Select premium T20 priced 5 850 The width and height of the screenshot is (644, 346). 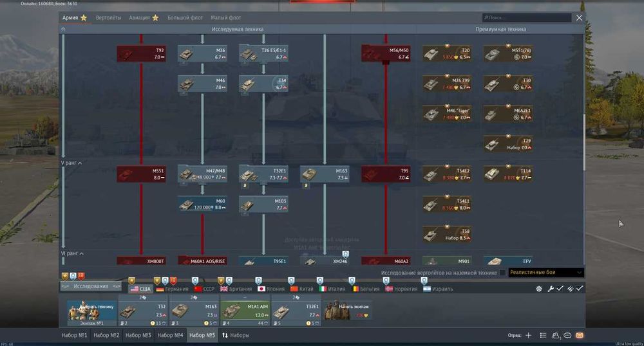448,53
